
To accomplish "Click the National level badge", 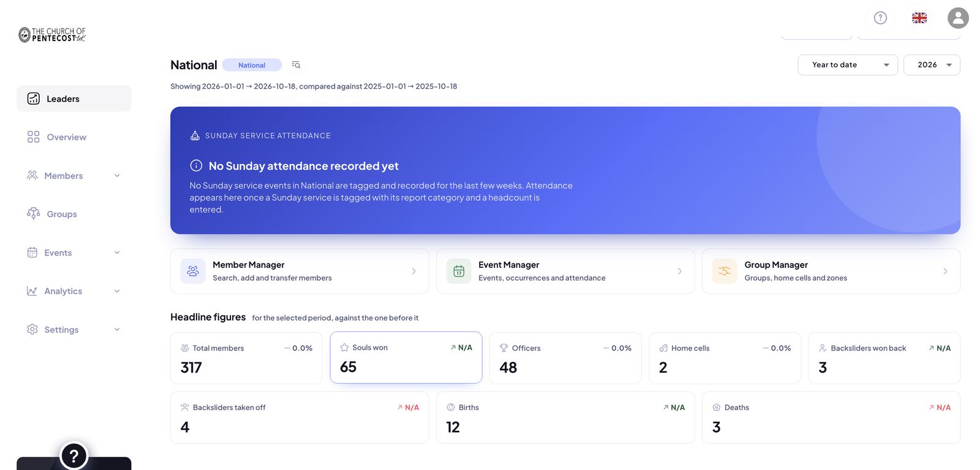I will point(252,65).
